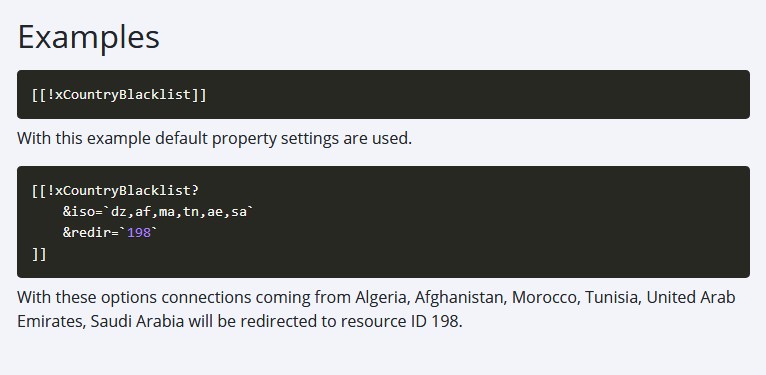Click the &redir= parameter name
Viewport: 766px width, 375px height.
coord(91,233)
